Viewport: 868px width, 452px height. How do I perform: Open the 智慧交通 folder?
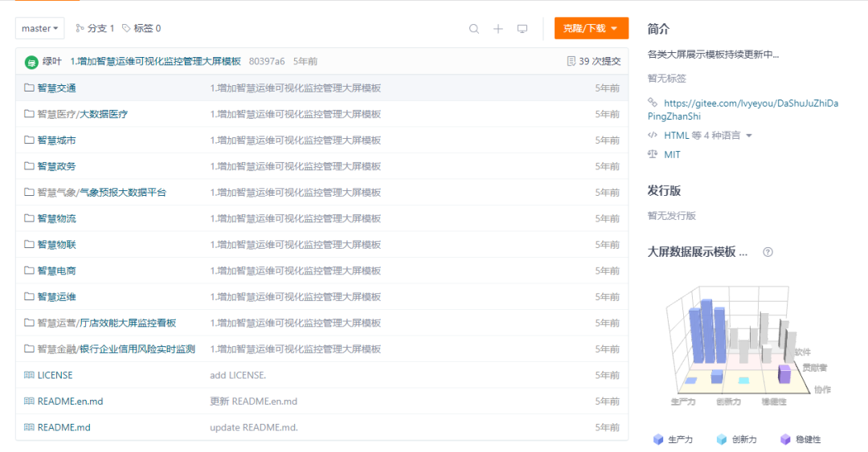(56, 88)
